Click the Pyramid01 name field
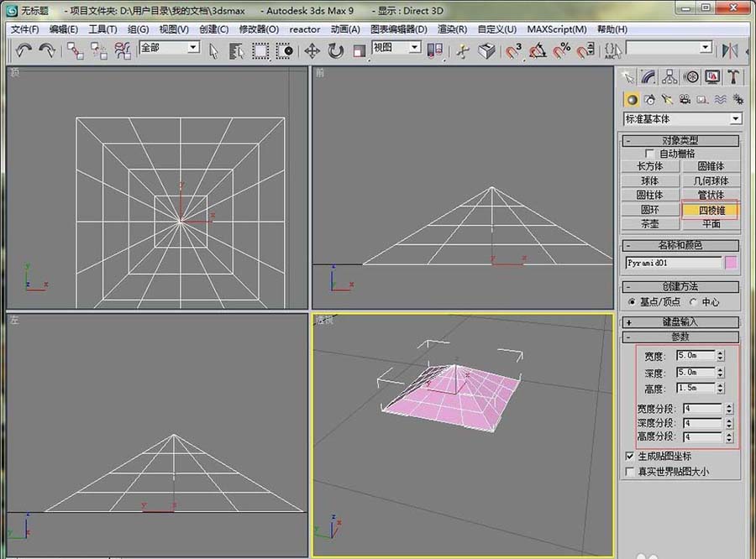Viewport: 756px width, 559px height. 673,263
